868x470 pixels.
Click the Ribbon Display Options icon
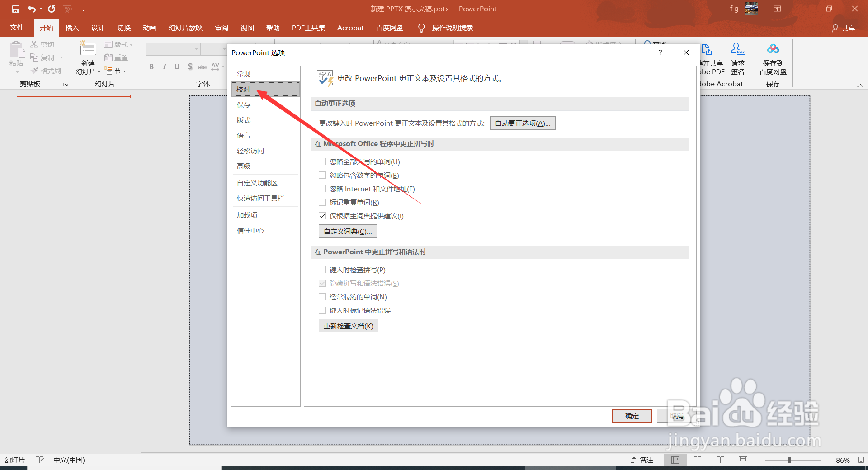click(777, 9)
